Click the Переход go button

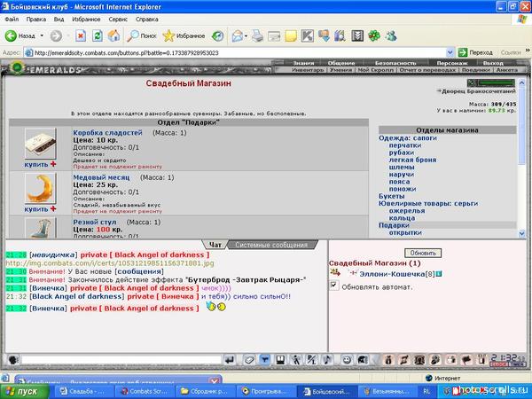[475, 52]
